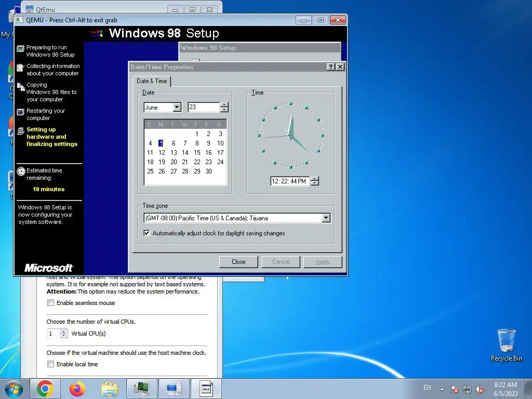This screenshot has width=532, height=399.
Task: Open the taskbar clock showing 8:22 AM
Action: (x=506, y=389)
